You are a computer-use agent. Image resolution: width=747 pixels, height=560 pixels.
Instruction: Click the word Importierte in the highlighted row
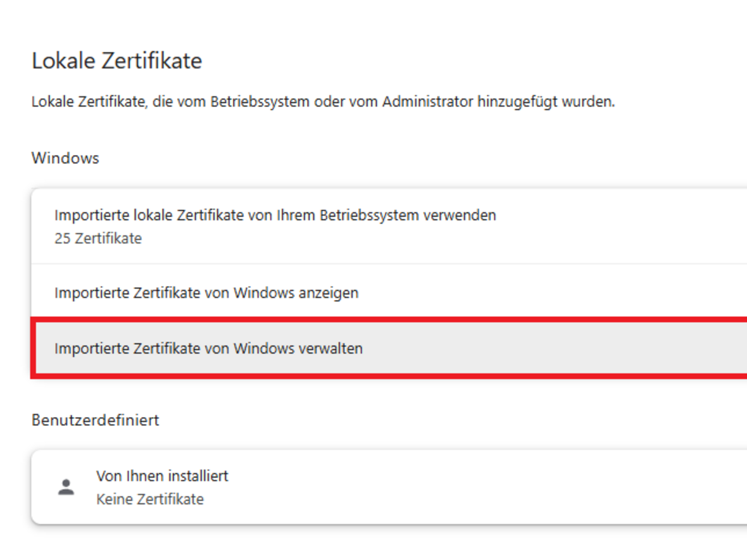click(91, 349)
